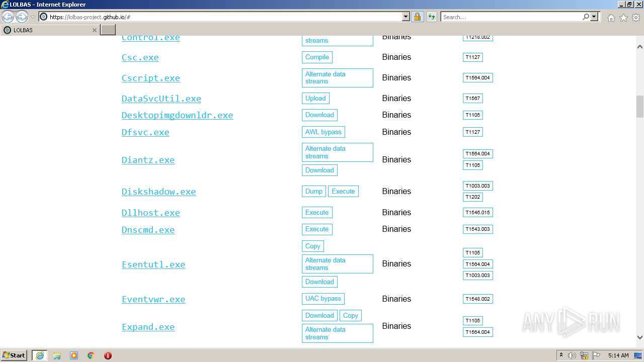Image resolution: width=644 pixels, height=362 pixels.
Task: Click the Execute tag for Diskshadow.exe
Action: click(x=343, y=192)
